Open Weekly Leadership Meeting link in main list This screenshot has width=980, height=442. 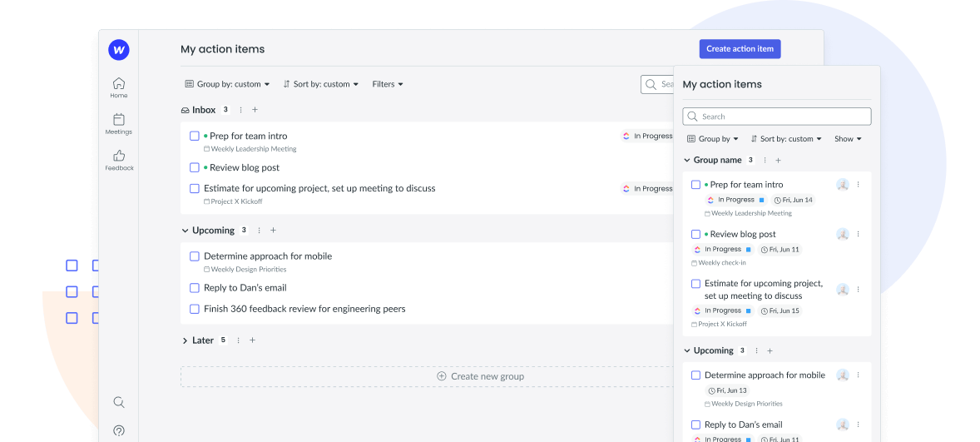pos(250,150)
